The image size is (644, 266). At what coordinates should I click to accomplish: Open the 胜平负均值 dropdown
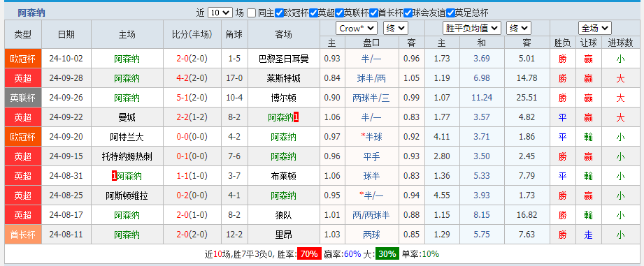point(472,29)
